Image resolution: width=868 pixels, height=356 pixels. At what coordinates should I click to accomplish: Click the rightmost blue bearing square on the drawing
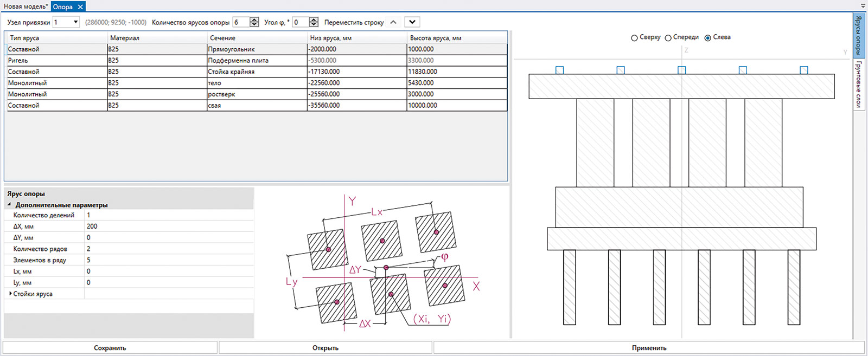coord(804,70)
